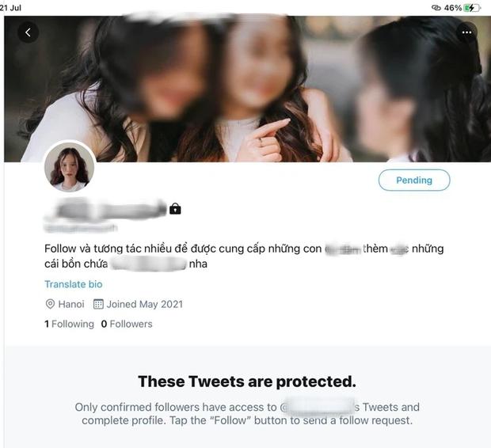Click the calendar joined-date icon
The image size is (491, 448).
coord(98,304)
